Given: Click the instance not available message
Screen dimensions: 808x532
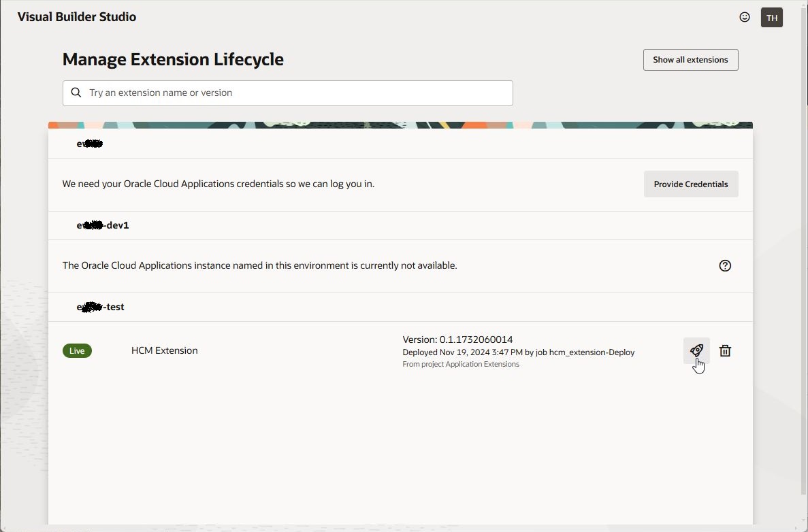Looking at the screenshot, I should point(260,265).
